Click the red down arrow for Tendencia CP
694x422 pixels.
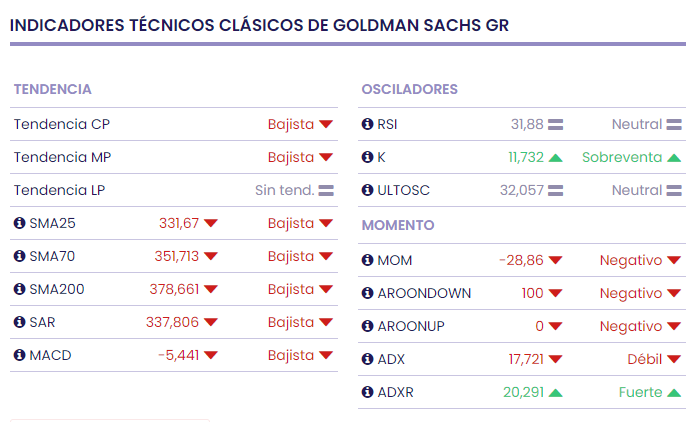pyautogui.click(x=326, y=124)
